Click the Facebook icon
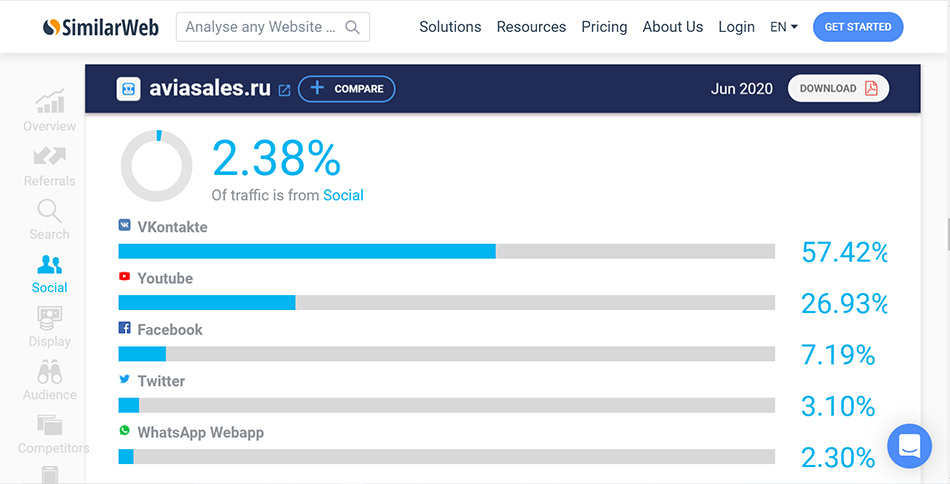This screenshot has width=950, height=484. [124, 328]
